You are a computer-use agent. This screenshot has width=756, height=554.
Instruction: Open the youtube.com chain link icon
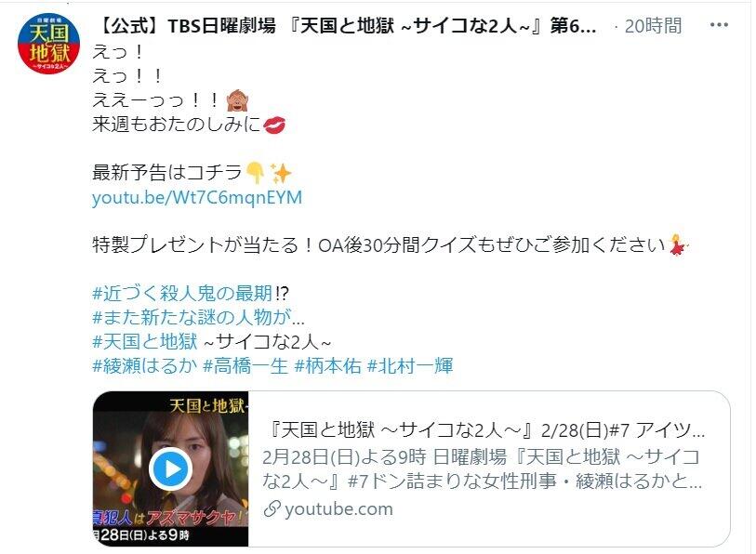point(272,508)
